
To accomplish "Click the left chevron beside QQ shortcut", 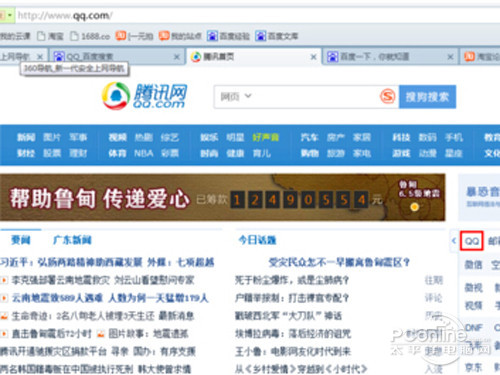I will [453, 240].
